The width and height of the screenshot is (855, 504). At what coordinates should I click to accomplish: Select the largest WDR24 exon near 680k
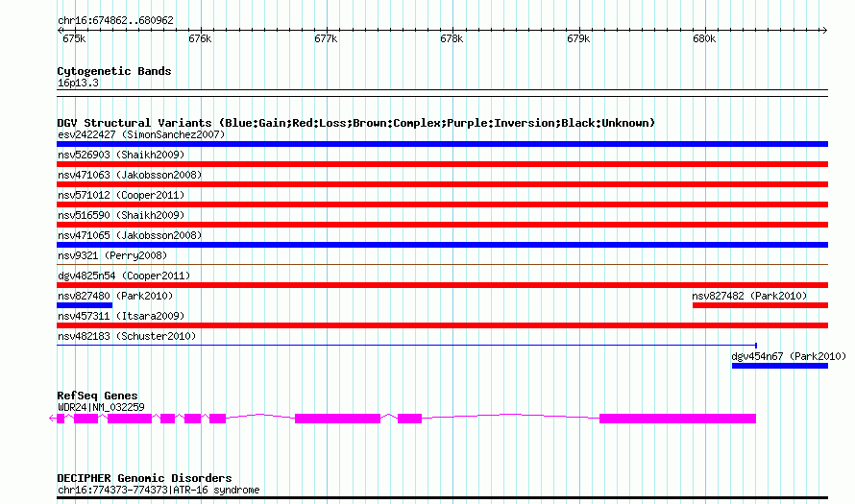(678, 419)
